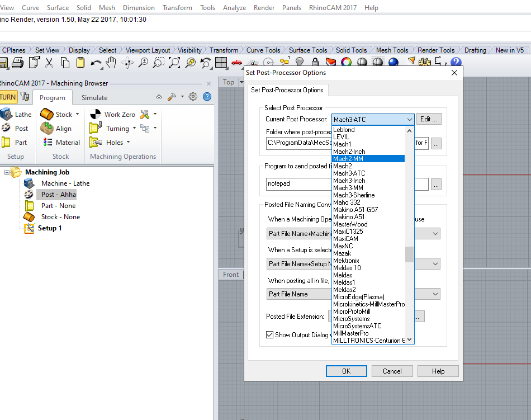Screen dimensions: 531x420
Task: Click the light bulb icon
Action: 300,62
